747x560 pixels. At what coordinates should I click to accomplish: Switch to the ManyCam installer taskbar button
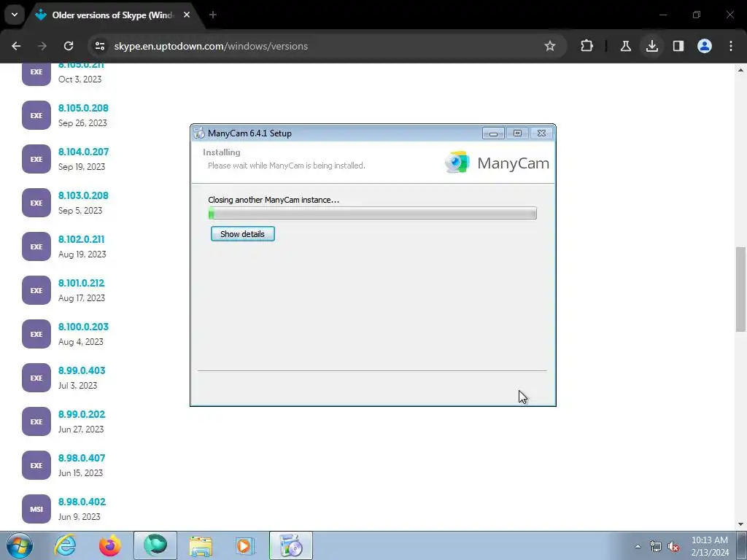point(291,545)
